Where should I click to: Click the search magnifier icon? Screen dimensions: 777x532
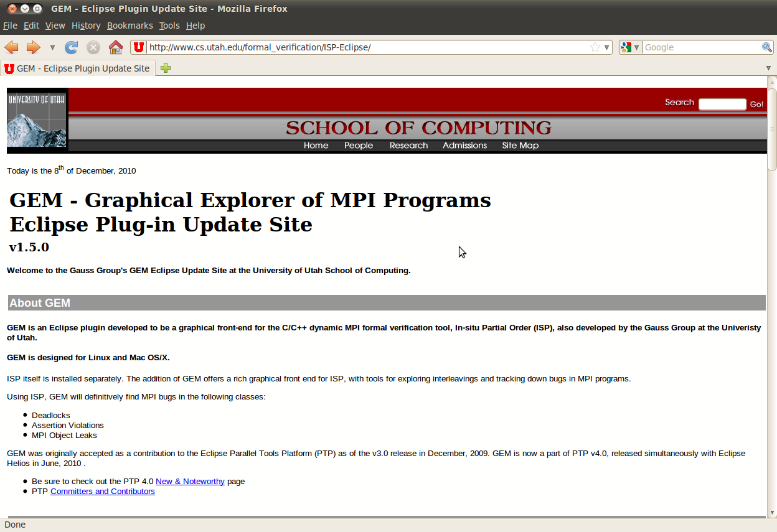tap(767, 47)
